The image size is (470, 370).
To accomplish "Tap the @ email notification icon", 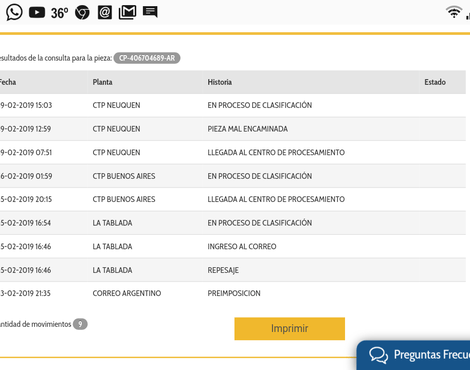I will 105,13.
